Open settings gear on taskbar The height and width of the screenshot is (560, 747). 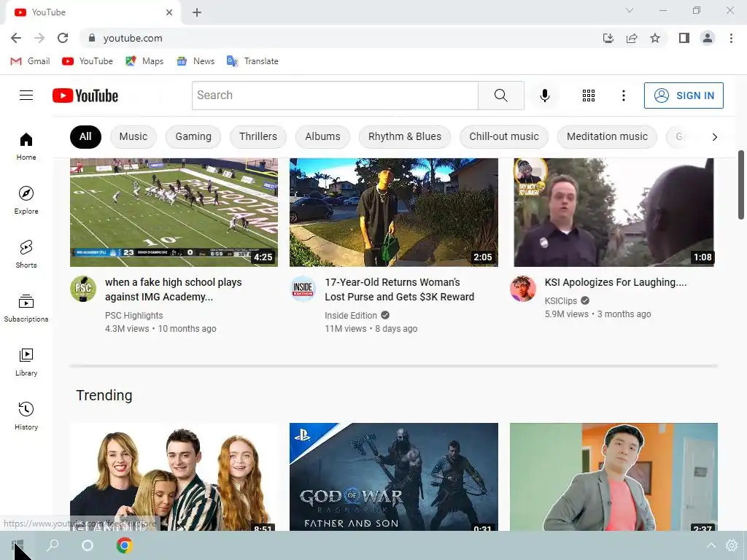point(731,545)
